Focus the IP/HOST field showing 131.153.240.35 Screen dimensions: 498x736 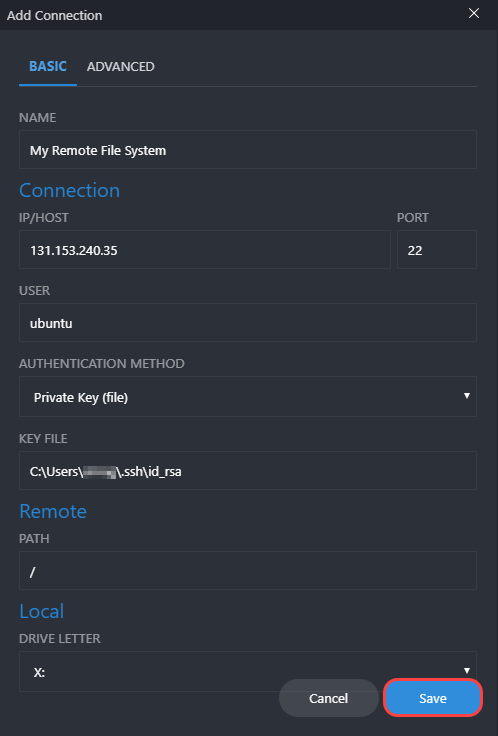pos(205,249)
